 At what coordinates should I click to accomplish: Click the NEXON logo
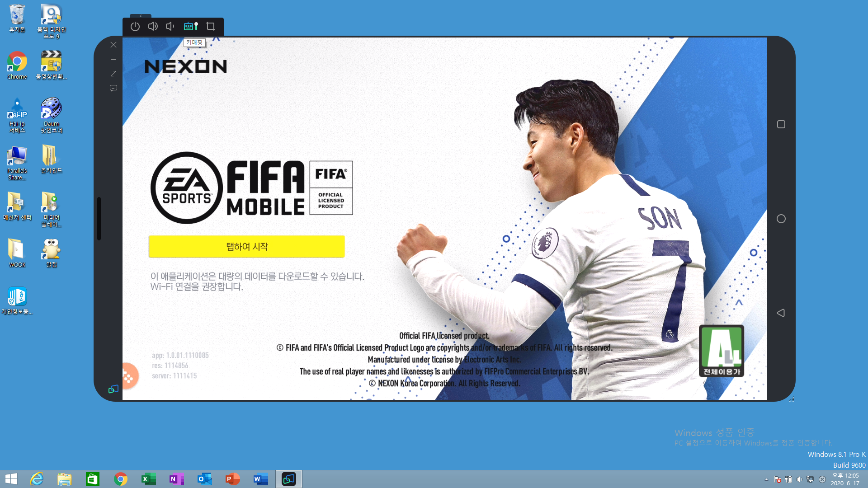(x=186, y=66)
